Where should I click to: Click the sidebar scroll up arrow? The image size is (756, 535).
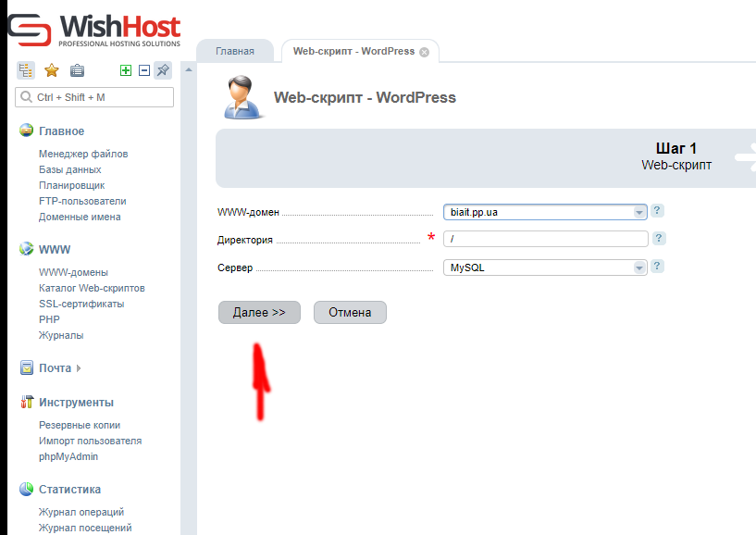click(189, 70)
